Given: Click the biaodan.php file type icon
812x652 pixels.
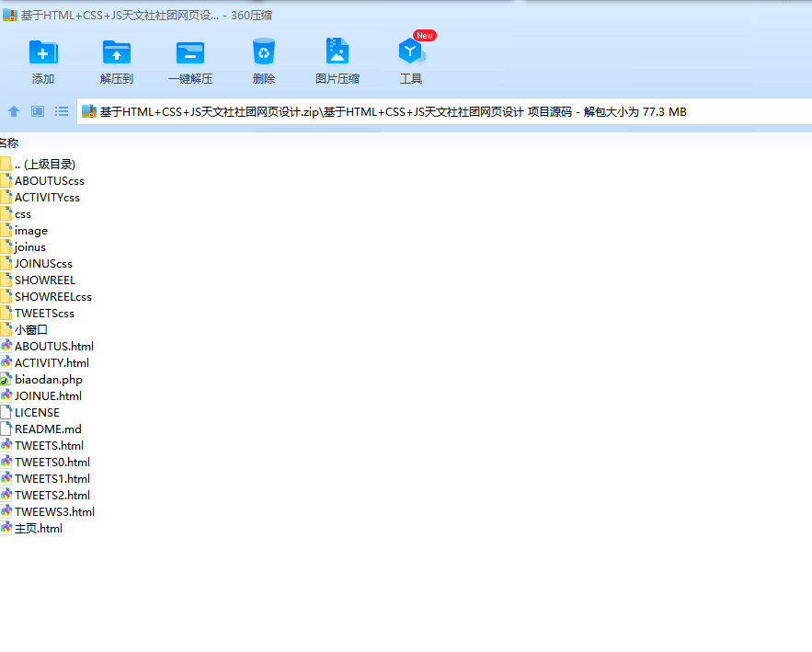Looking at the screenshot, I should click(x=6, y=380).
